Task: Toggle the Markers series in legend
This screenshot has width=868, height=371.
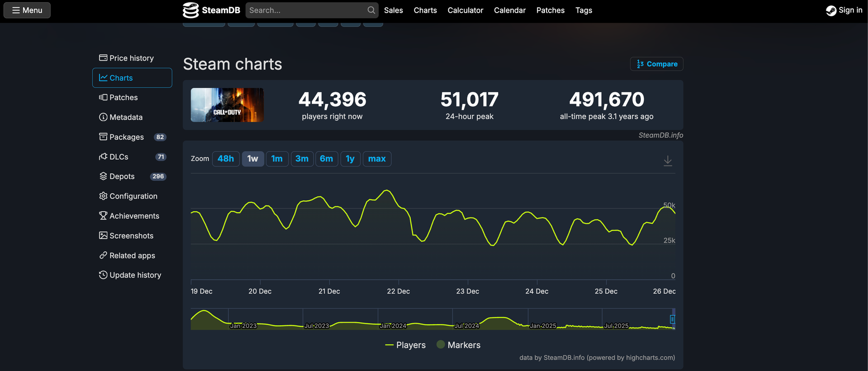Action: [x=459, y=345]
